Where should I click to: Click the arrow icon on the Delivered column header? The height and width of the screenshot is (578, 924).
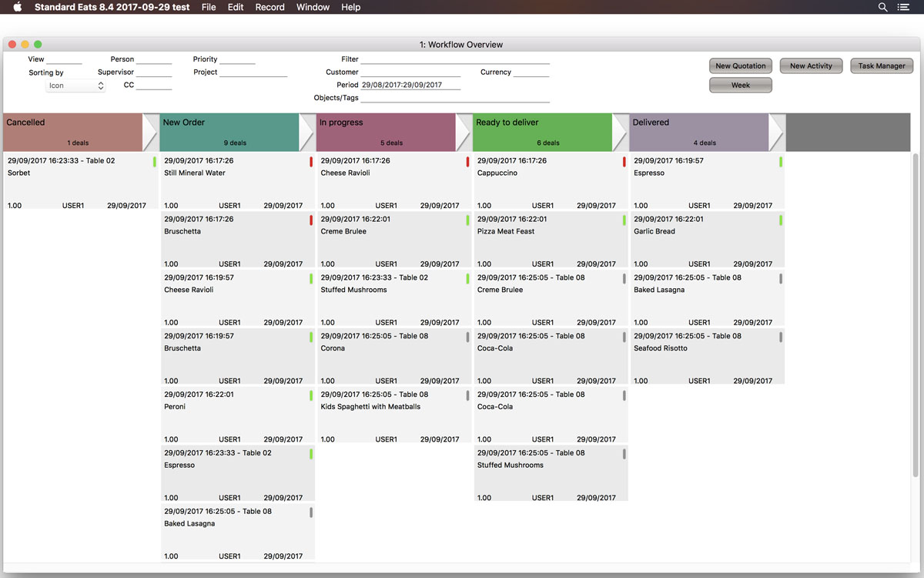click(x=776, y=131)
